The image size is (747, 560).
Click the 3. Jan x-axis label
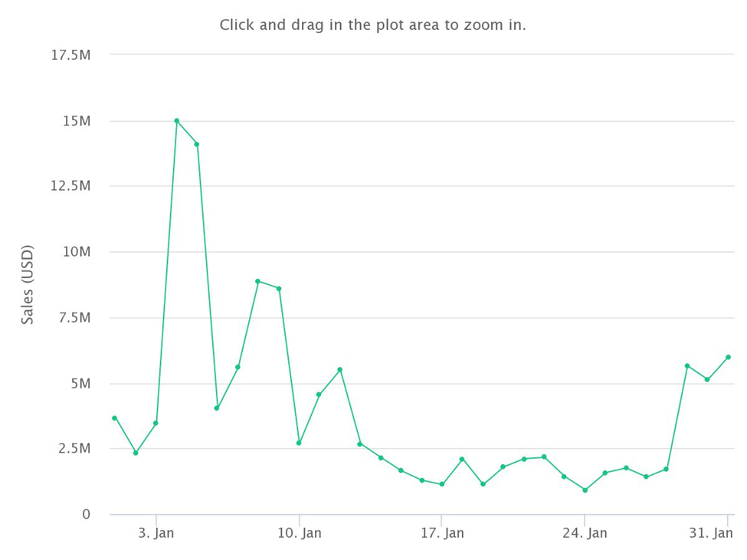(x=156, y=533)
